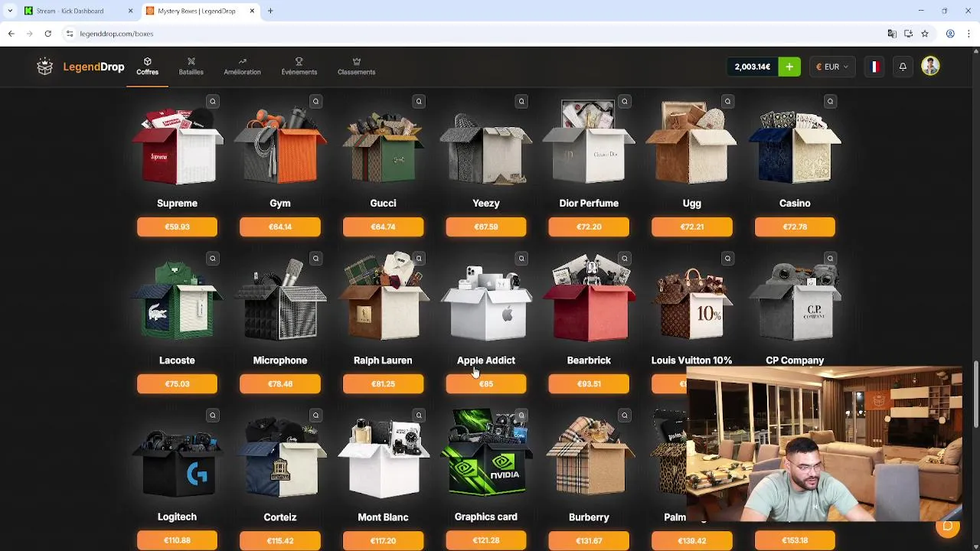The width and height of the screenshot is (980, 551).
Task: Open the browser three-dot menu
Action: click(x=969, y=34)
